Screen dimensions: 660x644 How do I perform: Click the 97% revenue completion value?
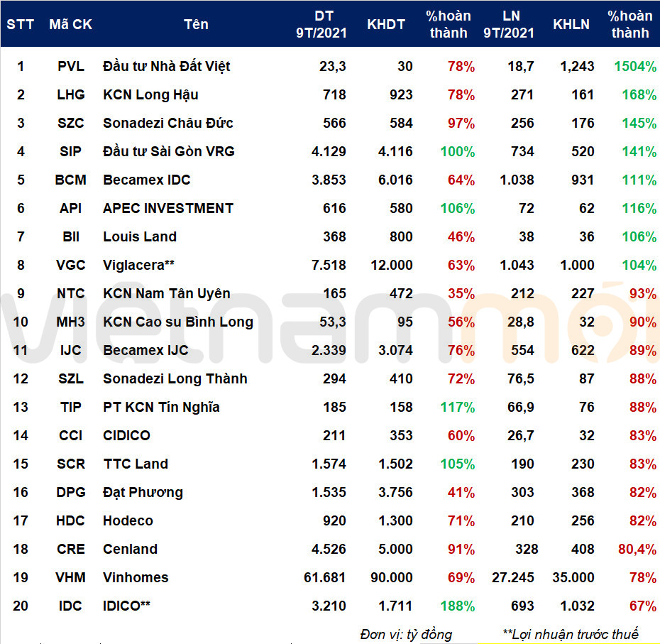[x=461, y=123]
